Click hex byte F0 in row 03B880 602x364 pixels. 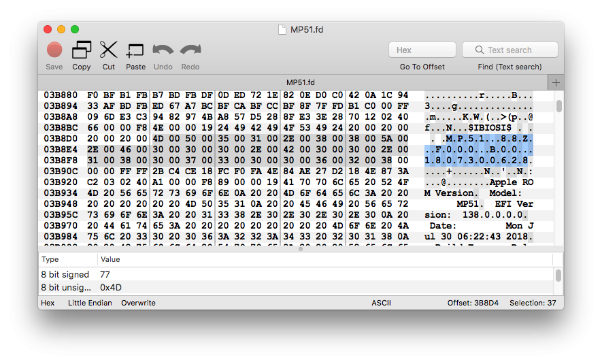tap(93, 95)
